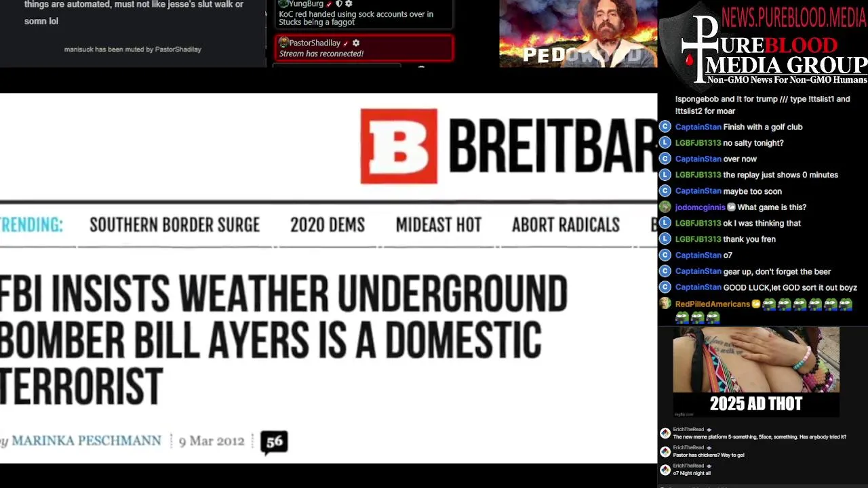Click avatar beside 'gear up, don't forget the beer'
This screenshot has width=868, height=488.
pos(665,271)
